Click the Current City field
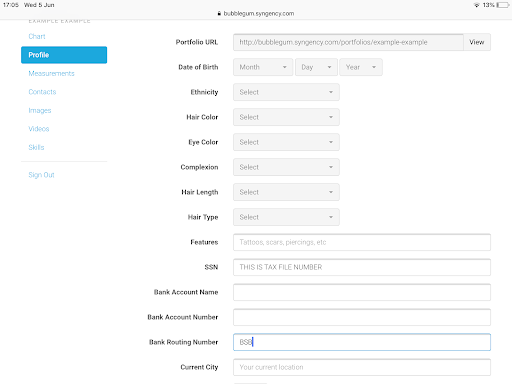The width and height of the screenshot is (512, 384). click(x=362, y=367)
